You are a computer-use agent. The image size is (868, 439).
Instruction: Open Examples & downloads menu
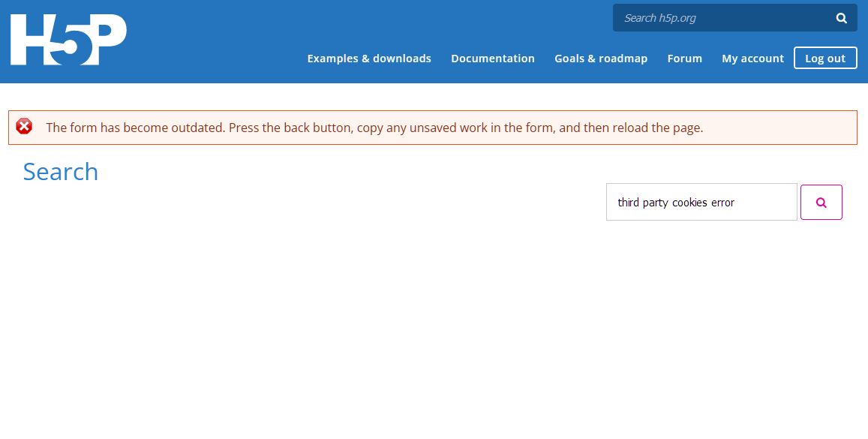(x=369, y=58)
